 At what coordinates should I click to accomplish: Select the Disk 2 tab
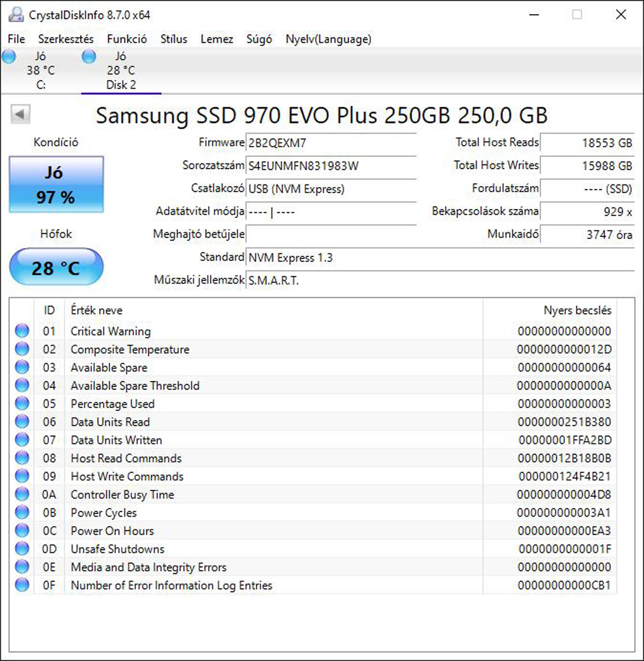(121, 70)
